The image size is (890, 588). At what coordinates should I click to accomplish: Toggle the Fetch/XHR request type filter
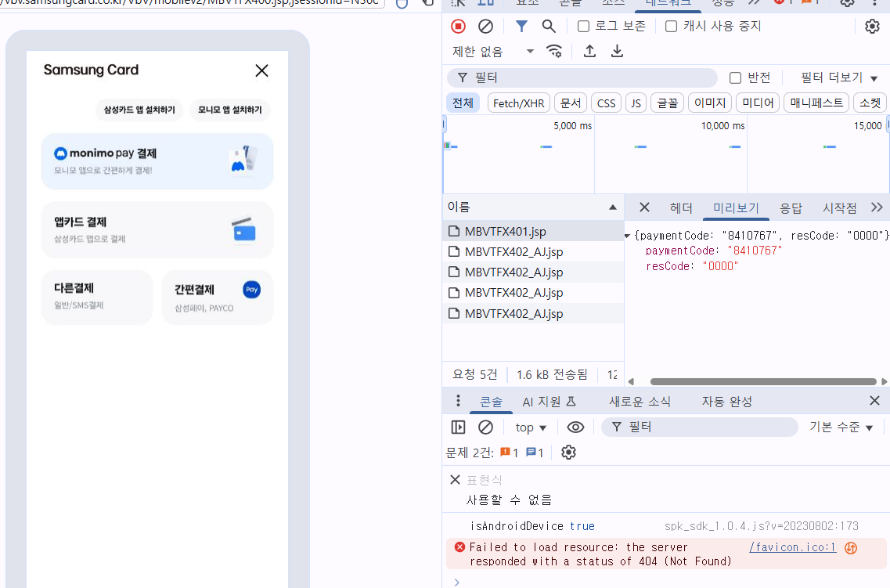coord(519,103)
